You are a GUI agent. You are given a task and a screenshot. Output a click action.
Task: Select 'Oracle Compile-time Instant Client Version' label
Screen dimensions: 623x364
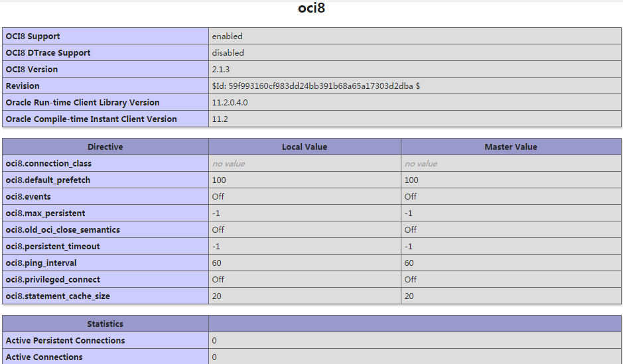[92, 119]
